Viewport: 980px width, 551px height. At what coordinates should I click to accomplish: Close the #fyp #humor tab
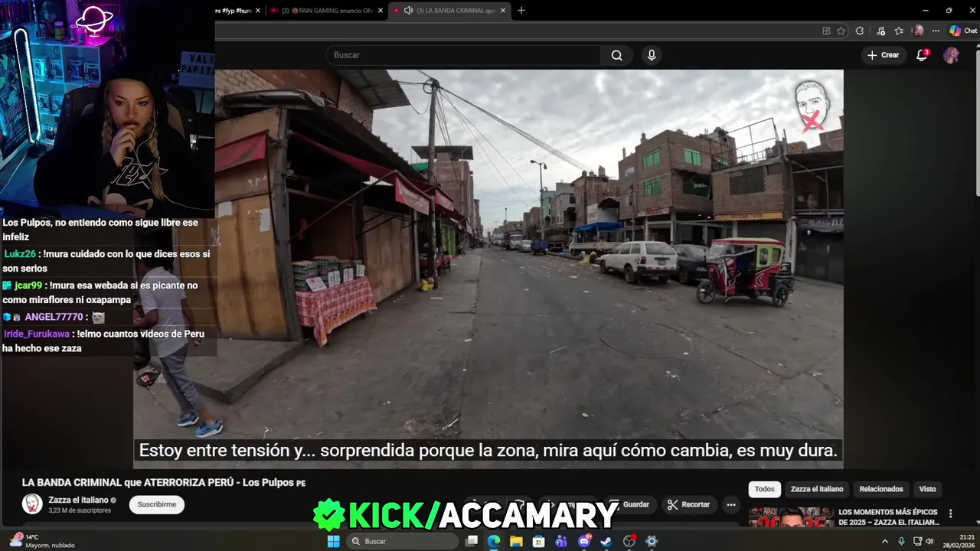click(x=258, y=11)
